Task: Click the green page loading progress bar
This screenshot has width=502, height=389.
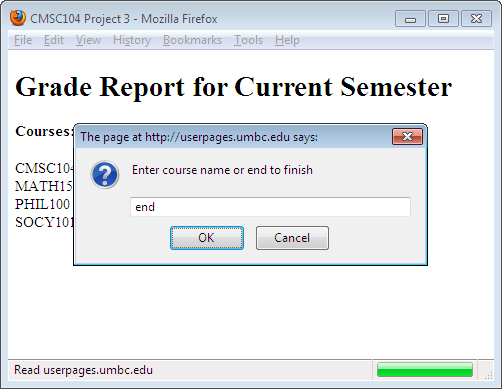Action: (x=425, y=370)
